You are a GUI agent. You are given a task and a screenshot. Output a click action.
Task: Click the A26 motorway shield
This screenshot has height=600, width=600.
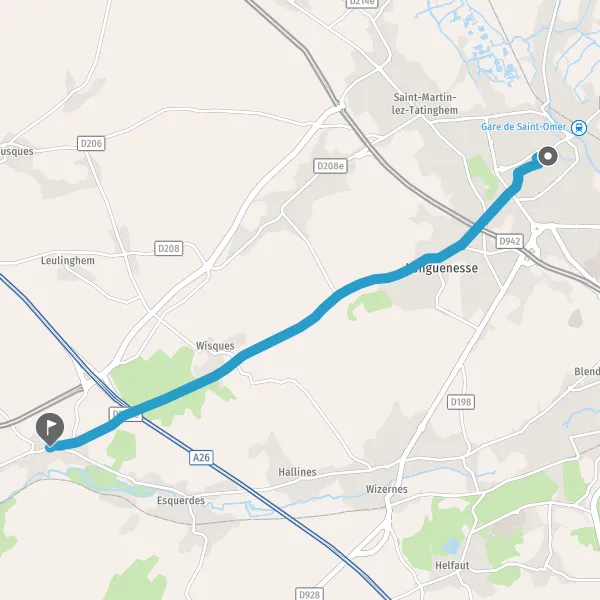pyautogui.click(x=201, y=457)
